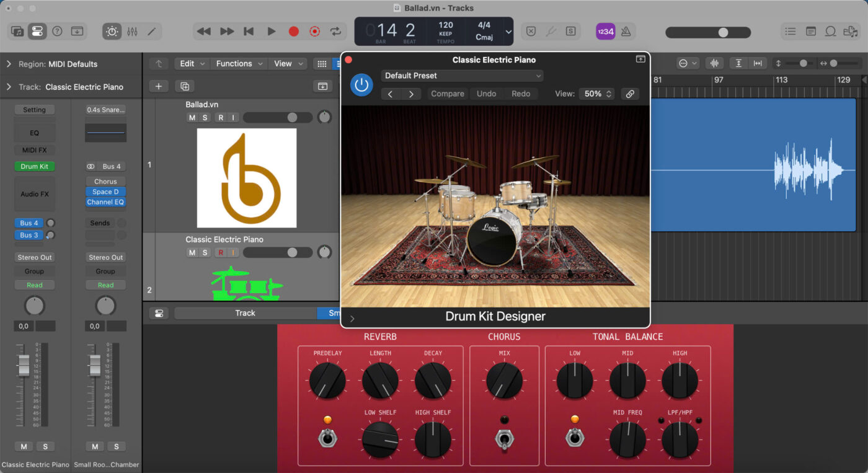868x473 pixels.
Task: Open the LCD display mode dropdown
Action: 508,32
